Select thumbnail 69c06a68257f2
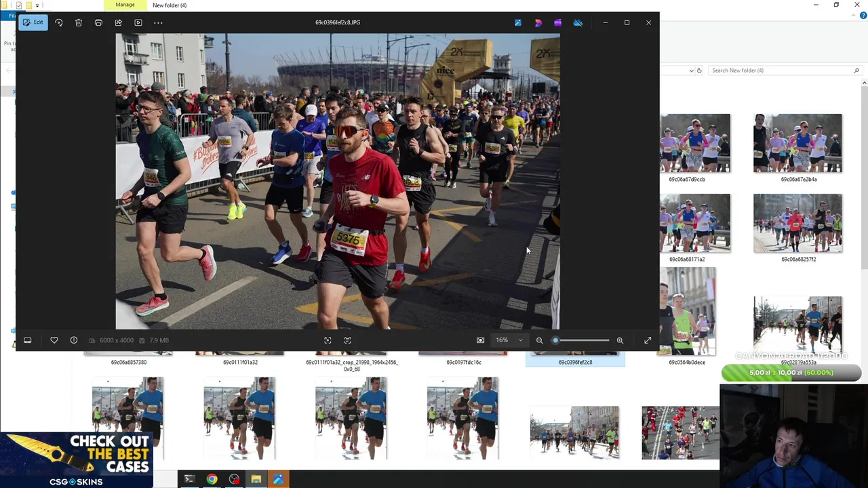 [797, 224]
